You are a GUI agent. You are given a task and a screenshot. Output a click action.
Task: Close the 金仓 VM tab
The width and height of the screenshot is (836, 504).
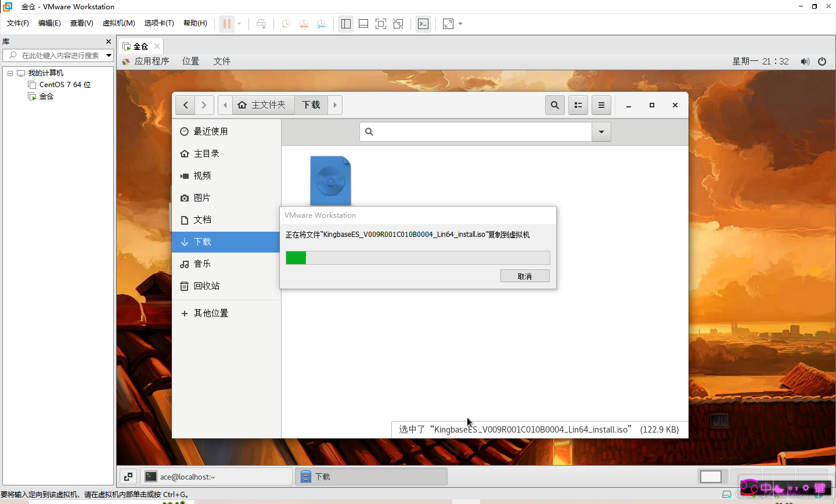click(157, 46)
